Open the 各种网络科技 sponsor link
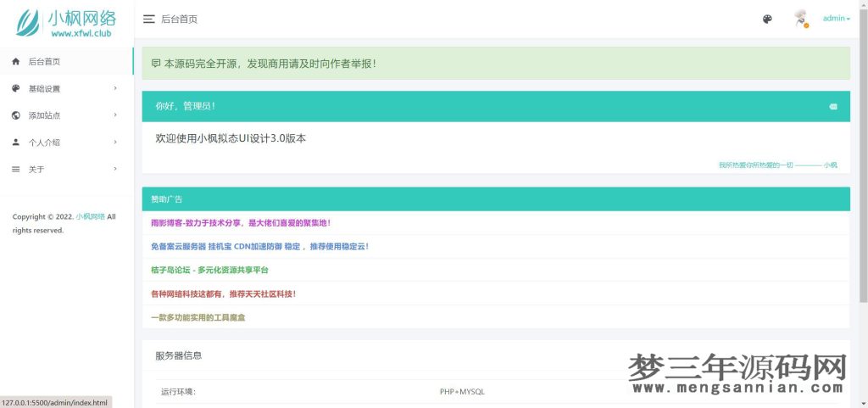The image size is (868, 408). [x=224, y=294]
